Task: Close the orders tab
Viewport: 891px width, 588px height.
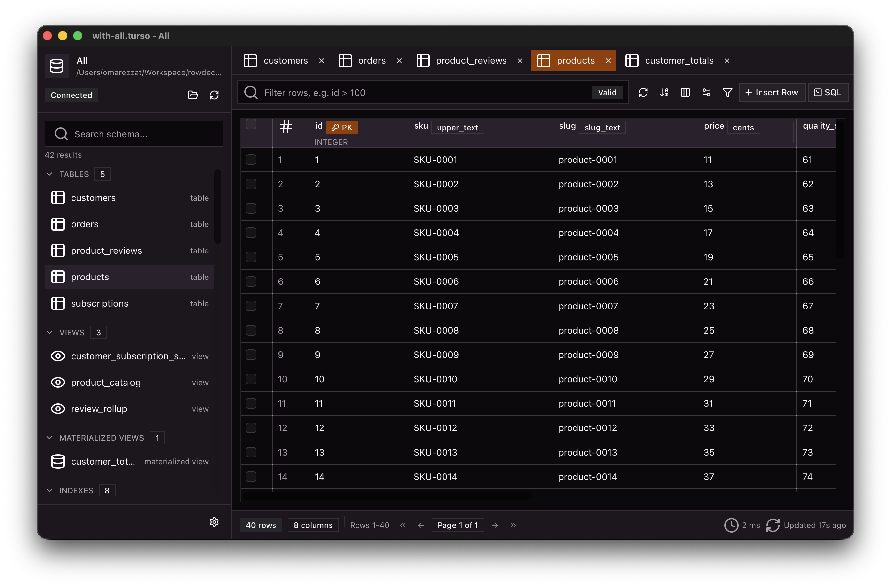Action: click(x=399, y=61)
